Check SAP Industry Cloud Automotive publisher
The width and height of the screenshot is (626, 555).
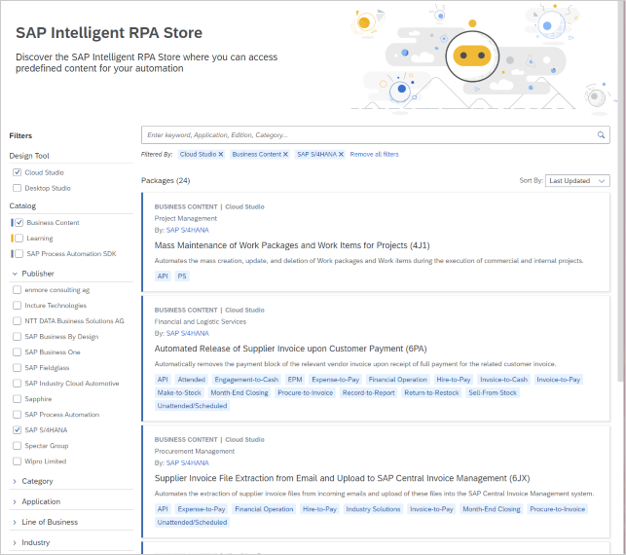pyautogui.click(x=17, y=383)
